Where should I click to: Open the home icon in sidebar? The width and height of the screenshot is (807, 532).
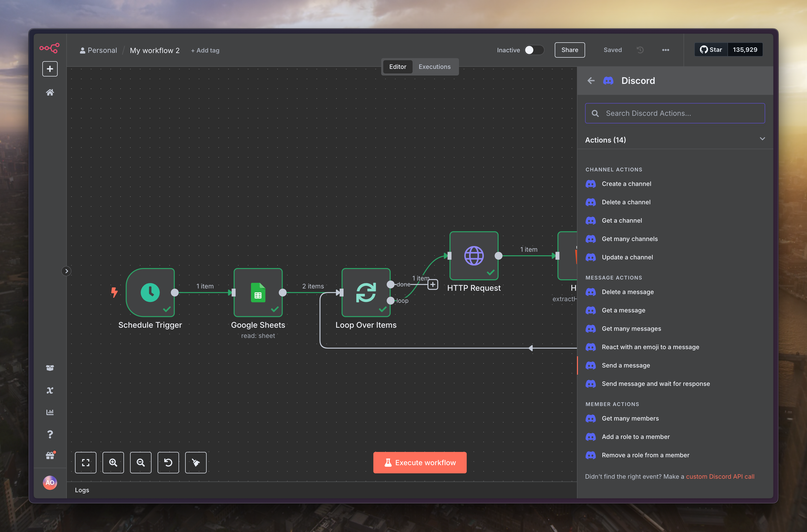click(x=50, y=92)
